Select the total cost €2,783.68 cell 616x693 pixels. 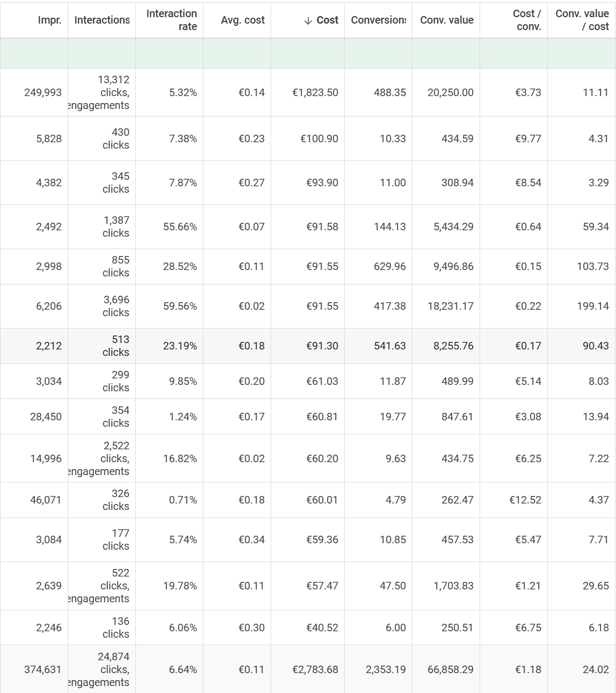315,669
